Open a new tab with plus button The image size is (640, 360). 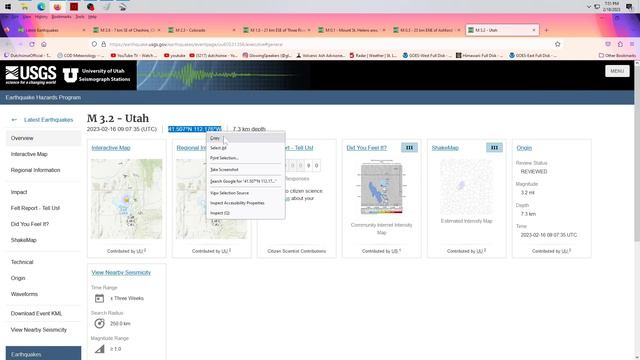tap(547, 30)
